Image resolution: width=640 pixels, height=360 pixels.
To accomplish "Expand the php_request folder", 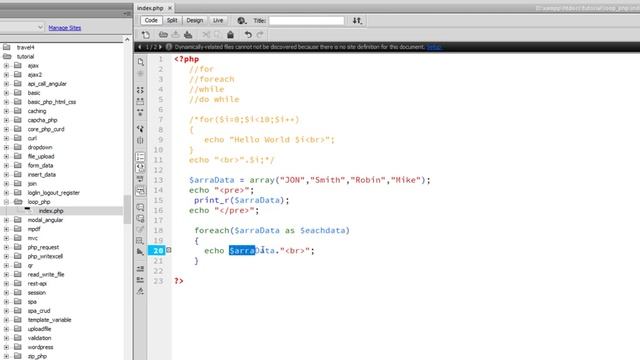I will click(x=6, y=247).
